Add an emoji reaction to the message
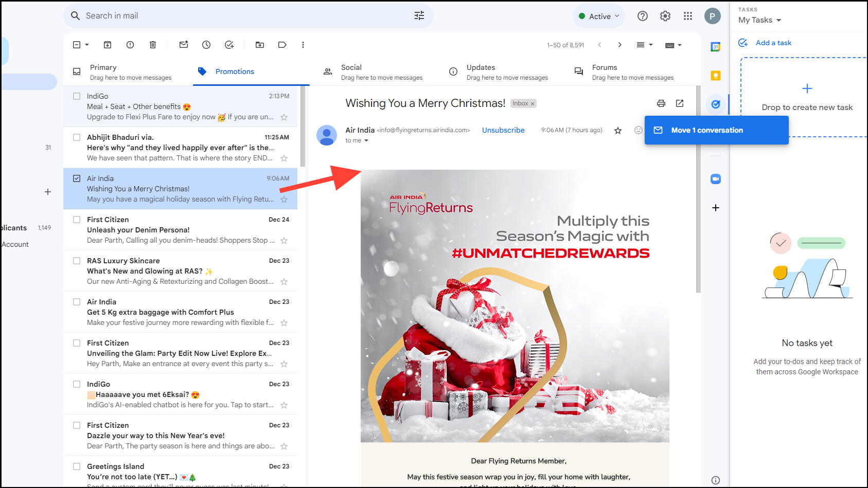 tap(639, 130)
